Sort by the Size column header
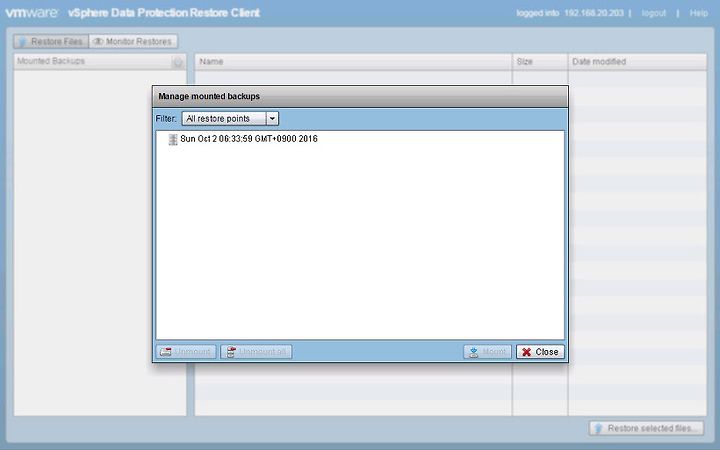 point(540,62)
